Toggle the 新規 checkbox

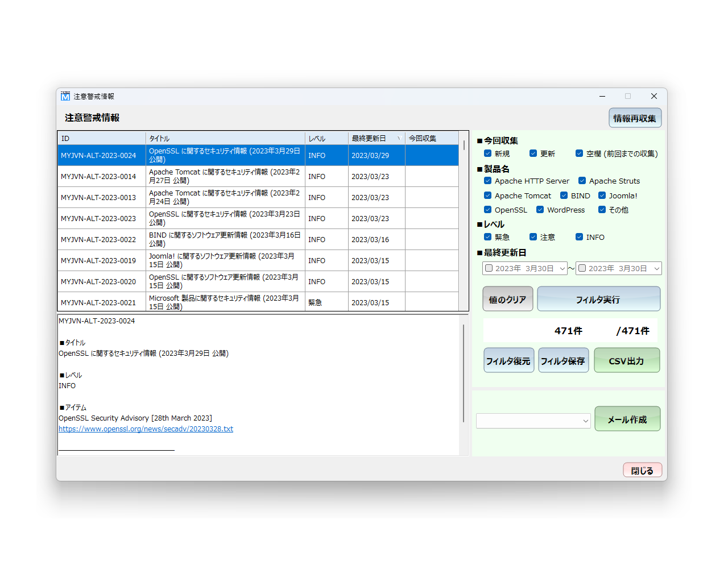click(x=487, y=153)
